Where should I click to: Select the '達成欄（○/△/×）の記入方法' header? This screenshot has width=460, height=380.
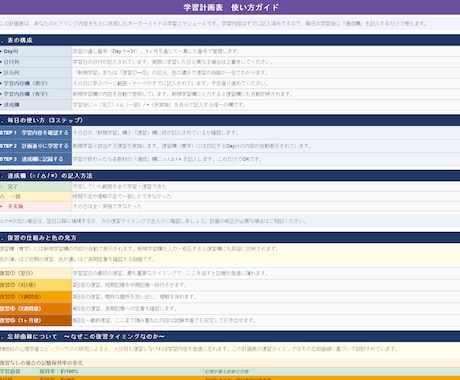230,176
